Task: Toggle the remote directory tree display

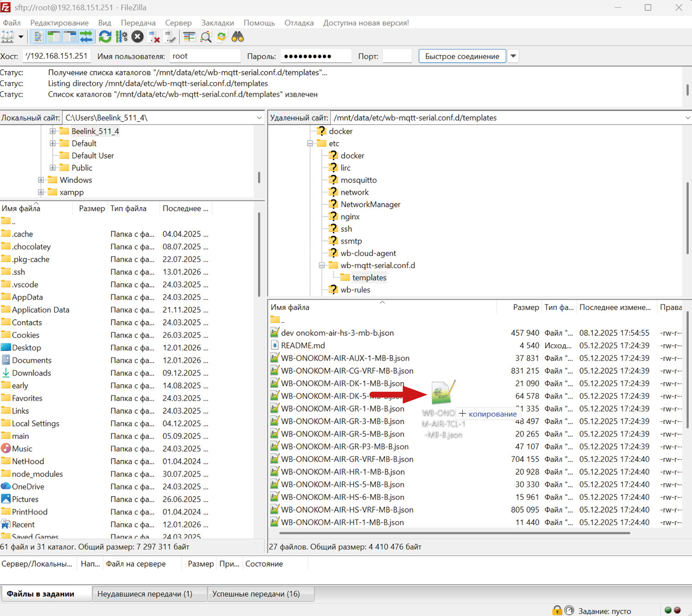Action: (x=70, y=37)
